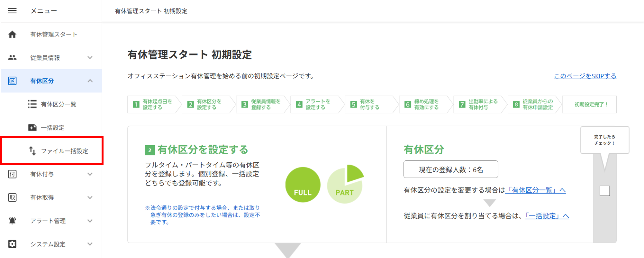Expand the 従業員情報 menu chevron
Screen dimensions: 644x258
(90, 58)
